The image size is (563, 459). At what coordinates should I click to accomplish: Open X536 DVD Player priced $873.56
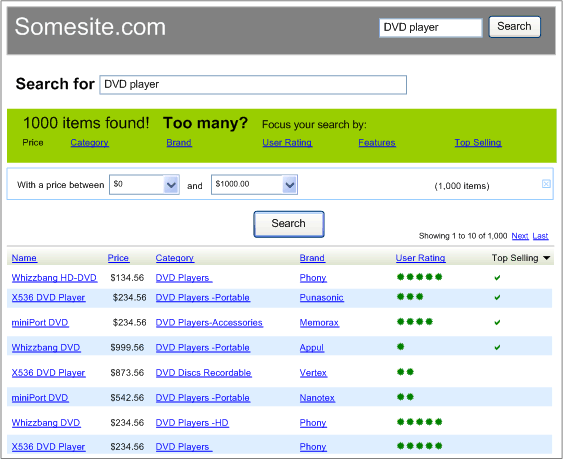click(48, 373)
